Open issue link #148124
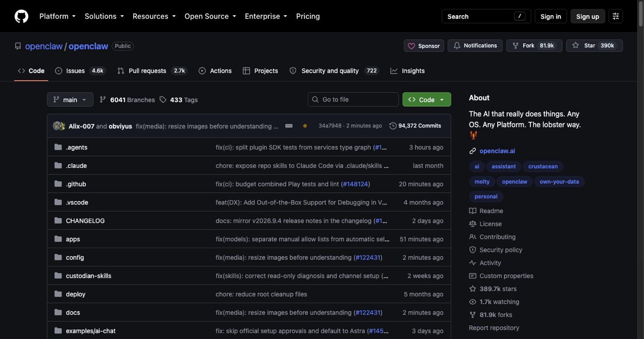 click(355, 184)
